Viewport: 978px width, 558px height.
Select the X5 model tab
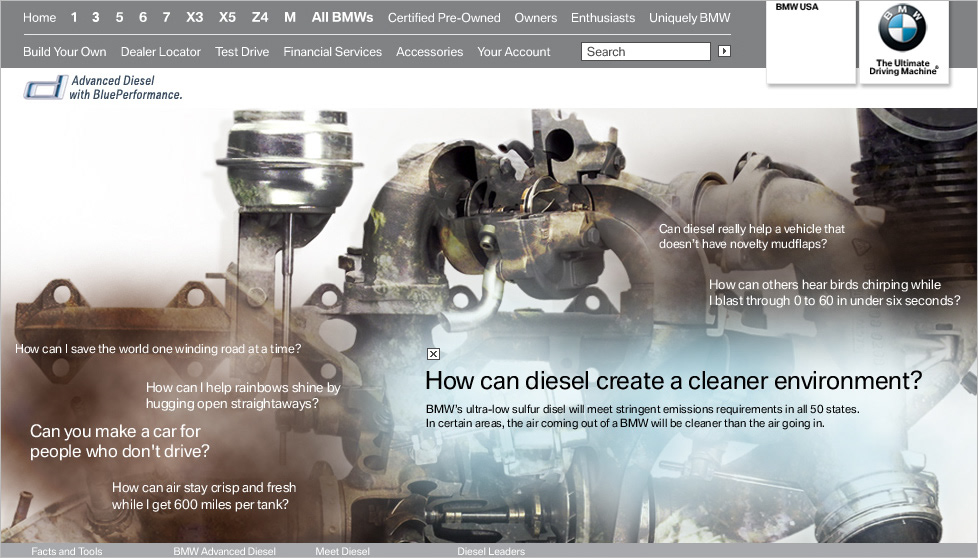coord(227,18)
